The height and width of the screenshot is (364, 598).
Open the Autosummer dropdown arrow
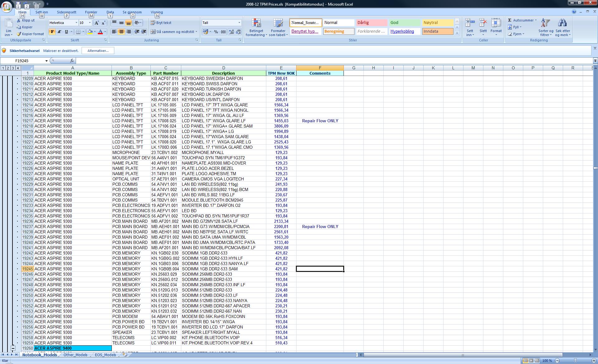[x=536, y=20]
